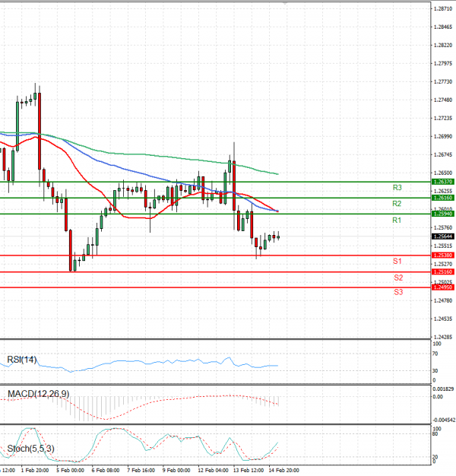Click the 1 Feb 20:00 time label
This screenshot has height=476, width=456.
click(35, 470)
